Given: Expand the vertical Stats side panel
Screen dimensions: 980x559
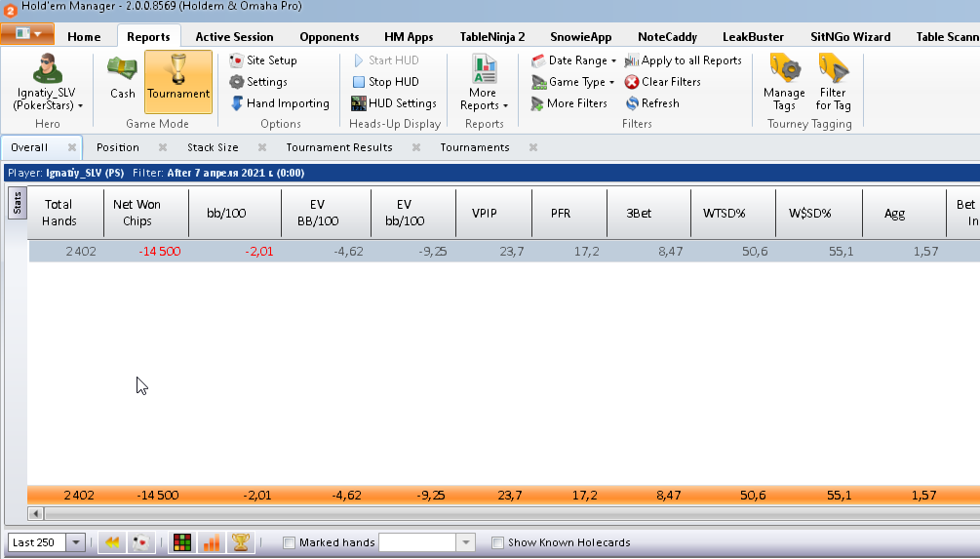Looking at the screenshot, I should (x=18, y=203).
